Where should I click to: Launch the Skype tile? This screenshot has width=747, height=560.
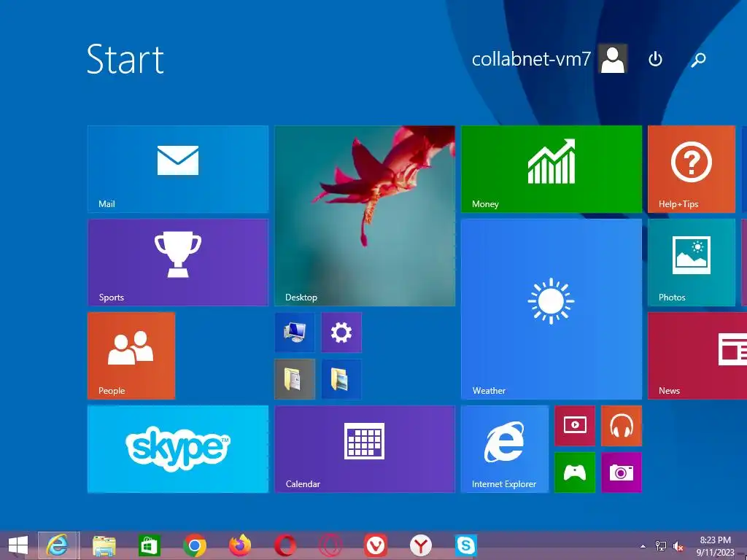[178, 449]
